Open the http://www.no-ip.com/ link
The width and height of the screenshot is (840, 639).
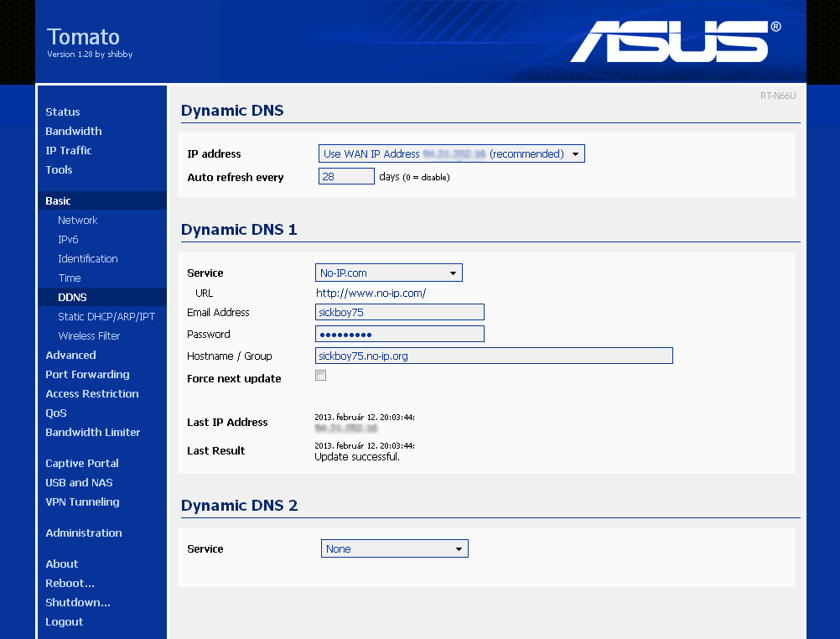371,294
